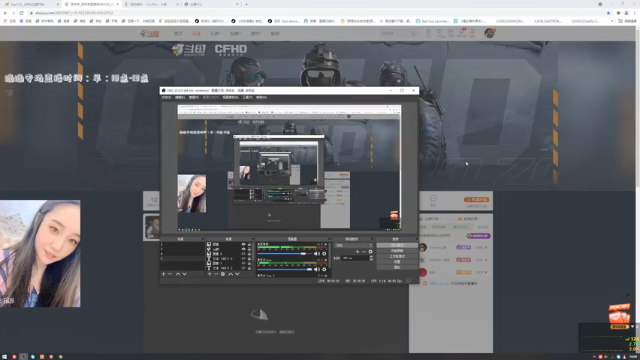
Task: Move selected source up with the Sources arrow
Action: pyautogui.click(x=231, y=274)
